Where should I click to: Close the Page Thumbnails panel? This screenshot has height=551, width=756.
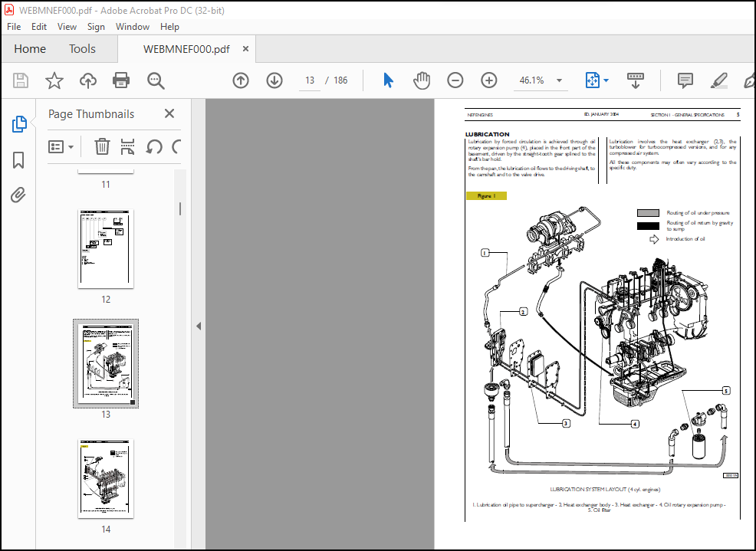point(169,113)
